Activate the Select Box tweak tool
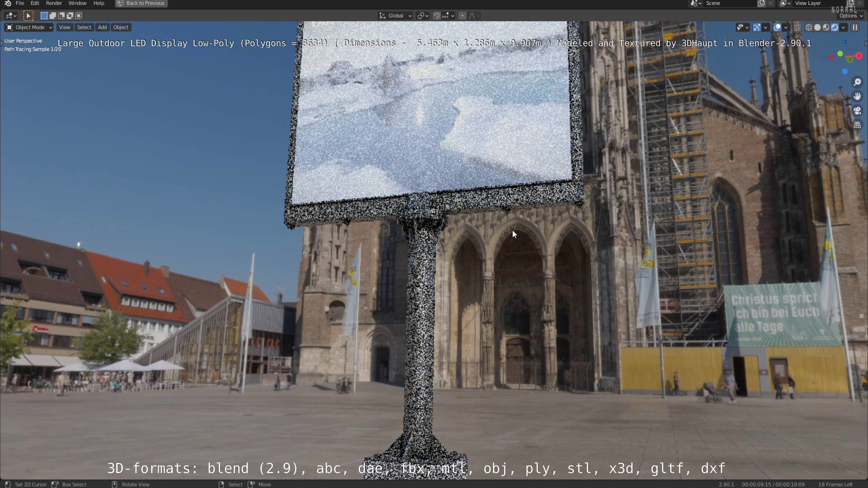 [28, 16]
